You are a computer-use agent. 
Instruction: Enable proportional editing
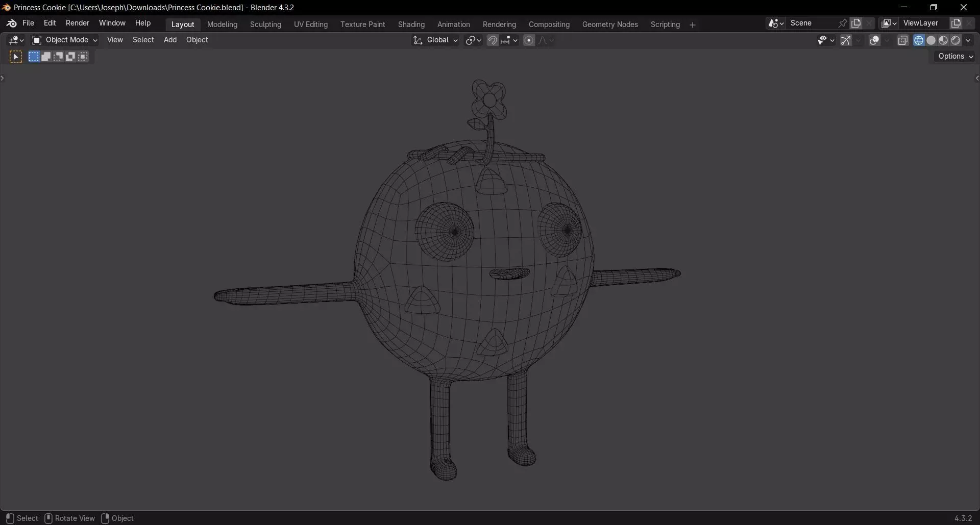point(529,40)
